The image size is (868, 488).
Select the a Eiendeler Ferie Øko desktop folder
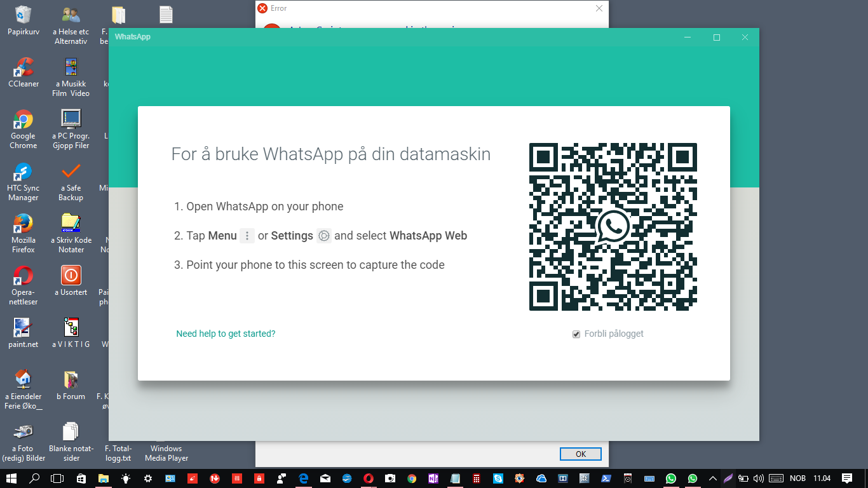pyautogui.click(x=24, y=390)
